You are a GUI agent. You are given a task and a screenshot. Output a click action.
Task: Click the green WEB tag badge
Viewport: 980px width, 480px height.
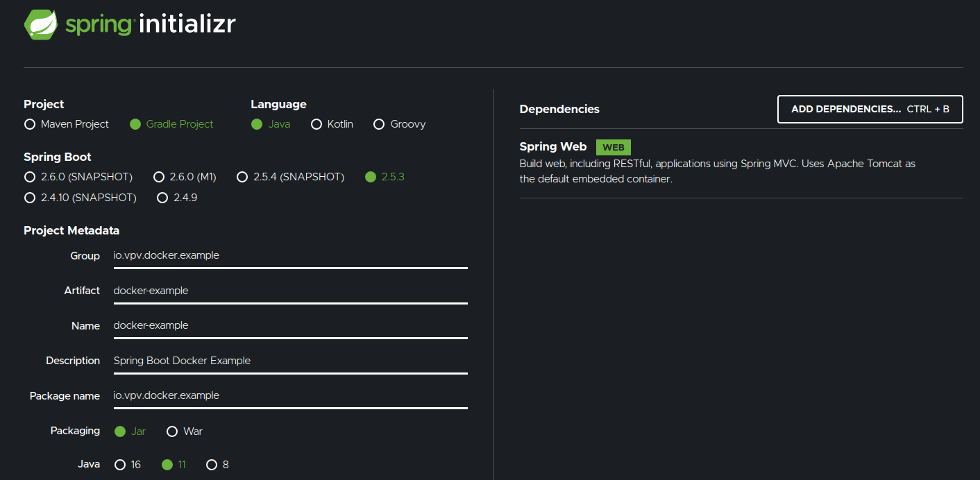click(x=614, y=147)
